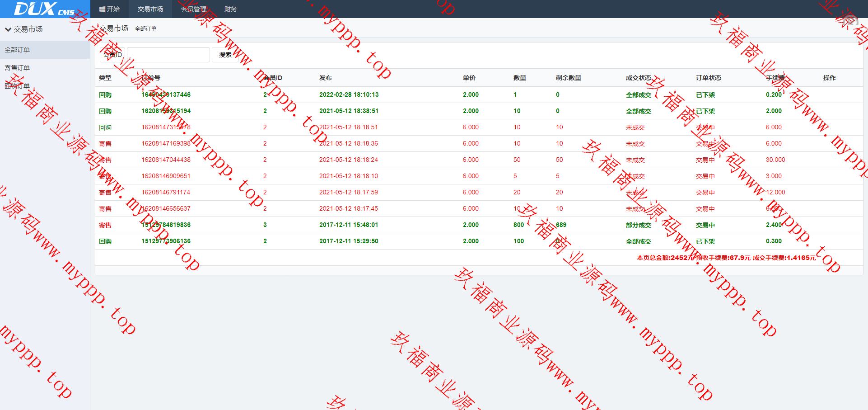Switch to the 会员管理 top menu

tap(194, 9)
